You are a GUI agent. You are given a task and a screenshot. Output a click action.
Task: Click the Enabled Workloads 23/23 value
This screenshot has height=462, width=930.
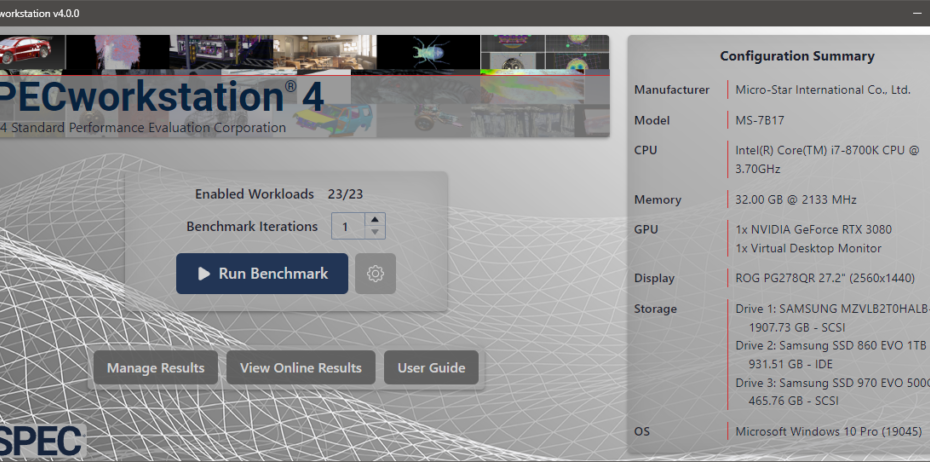tap(345, 194)
